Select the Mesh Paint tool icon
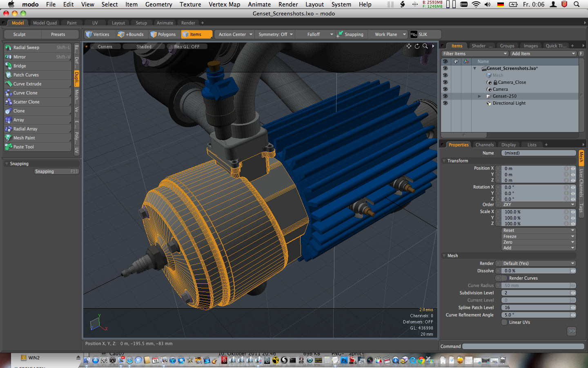Viewport: 588px width, 368px height. click(x=8, y=138)
